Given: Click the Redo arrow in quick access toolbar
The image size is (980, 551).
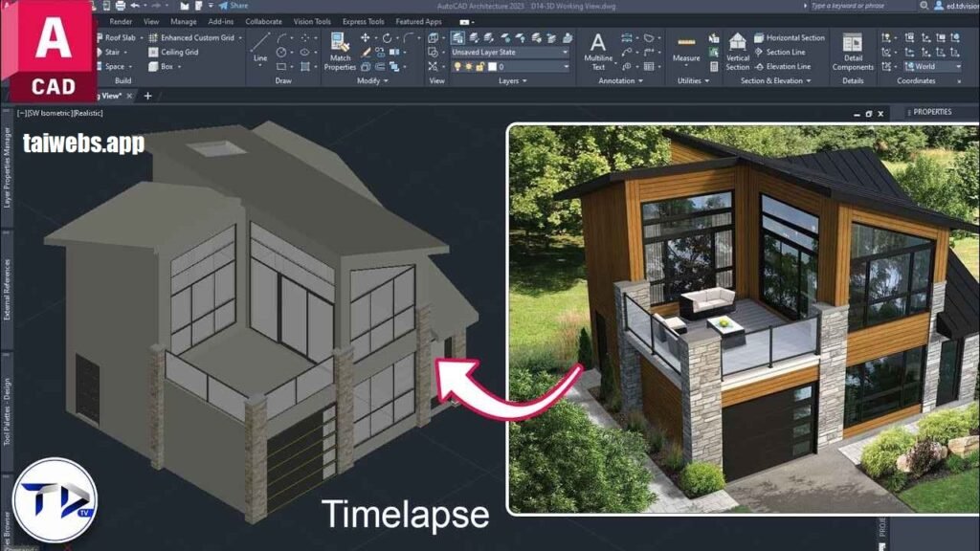Looking at the screenshot, I should [x=156, y=6].
